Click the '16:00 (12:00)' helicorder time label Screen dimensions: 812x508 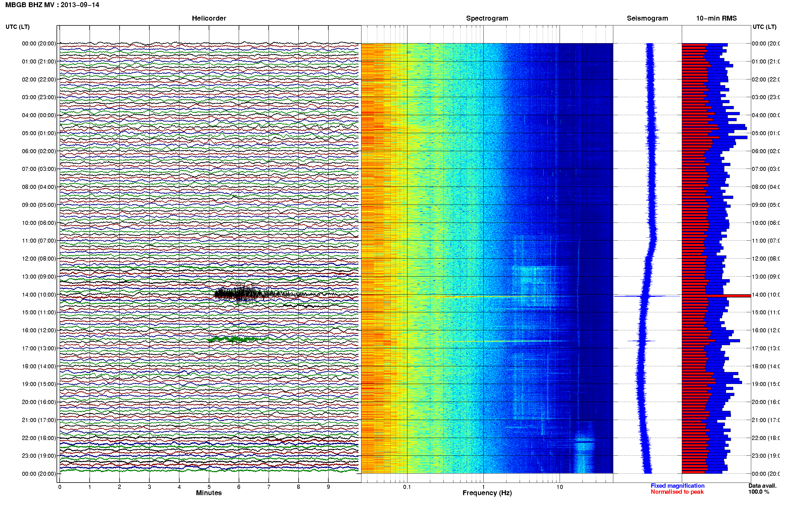click(39, 330)
